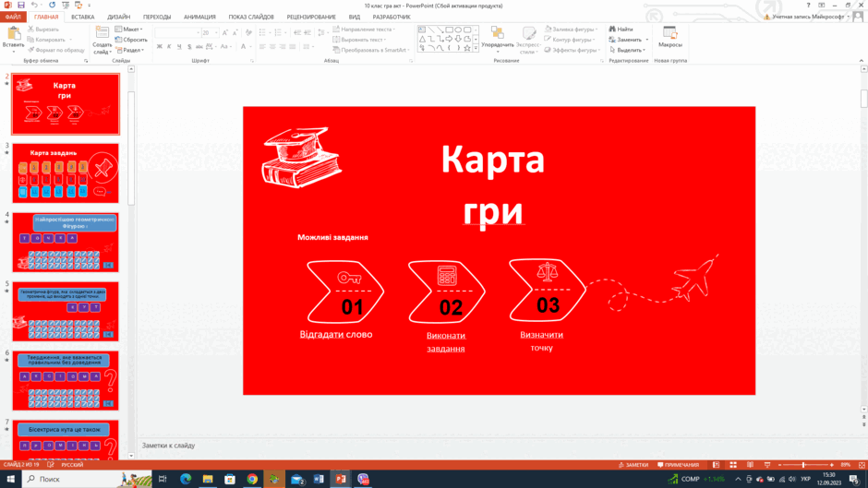868x488 pixels.
Task: Paste clipboard contents with Вставить
Action: coord(13,40)
